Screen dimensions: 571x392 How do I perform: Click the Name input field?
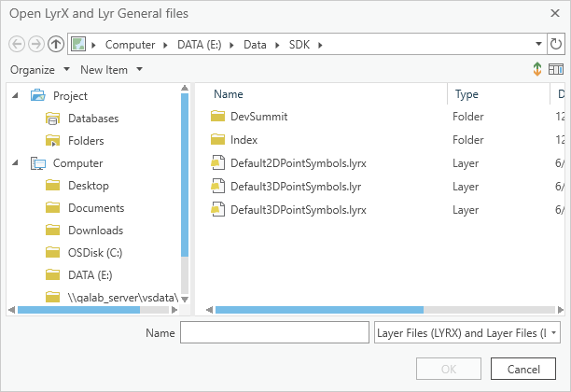point(274,332)
